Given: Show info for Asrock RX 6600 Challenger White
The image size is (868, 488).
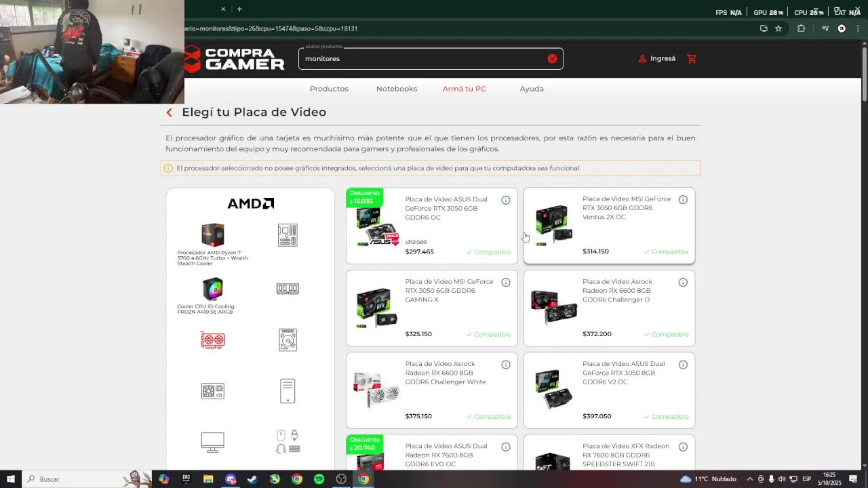Looking at the screenshot, I should coord(506,365).
